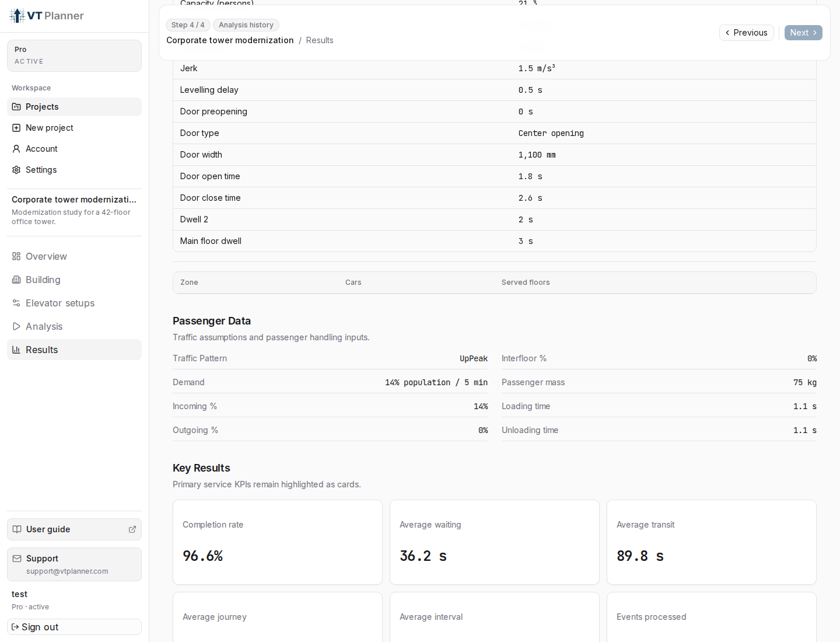Screen dimensions: 840x642
Task: Click Corporate tower modernization breadcrumb
Action: pyautogui.click(x=230, y=40)
